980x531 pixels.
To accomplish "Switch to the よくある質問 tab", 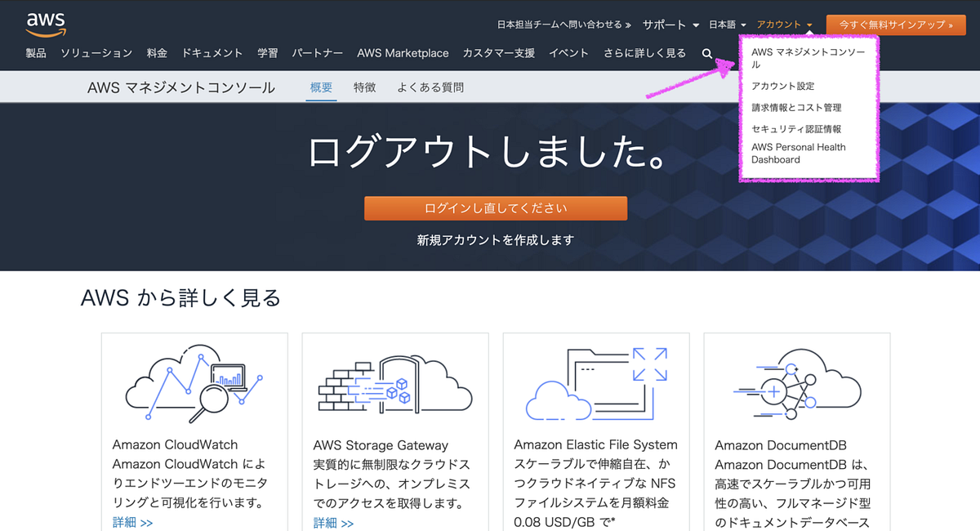I will (430, 87).
